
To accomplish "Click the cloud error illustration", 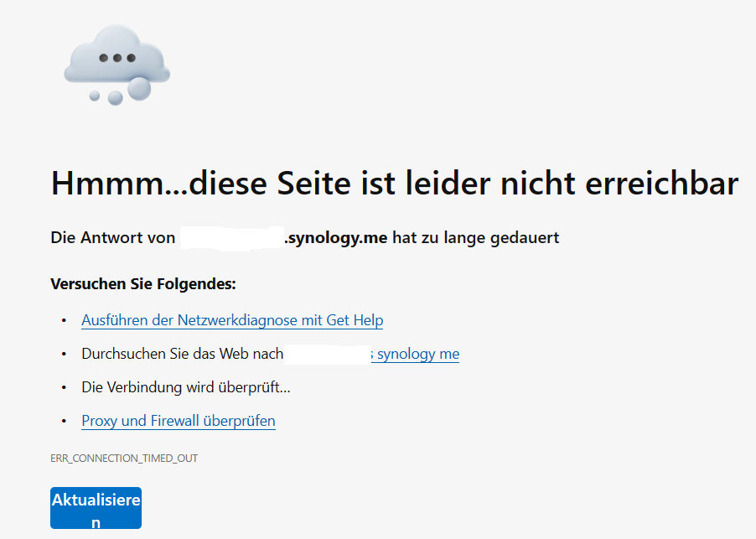I will point(117,65).
